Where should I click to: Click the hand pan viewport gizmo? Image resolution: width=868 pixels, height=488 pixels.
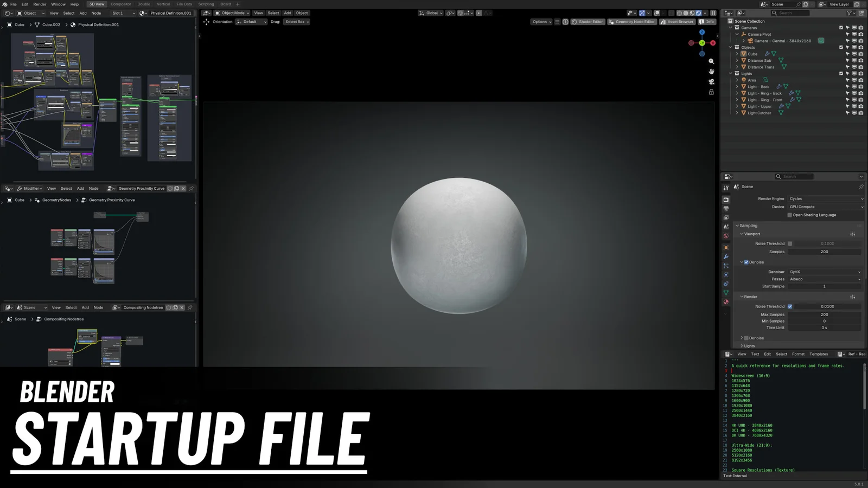point(711,72)
